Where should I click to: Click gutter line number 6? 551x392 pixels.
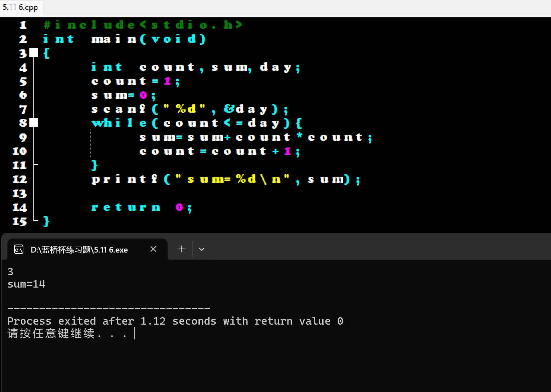coord(23,95)
